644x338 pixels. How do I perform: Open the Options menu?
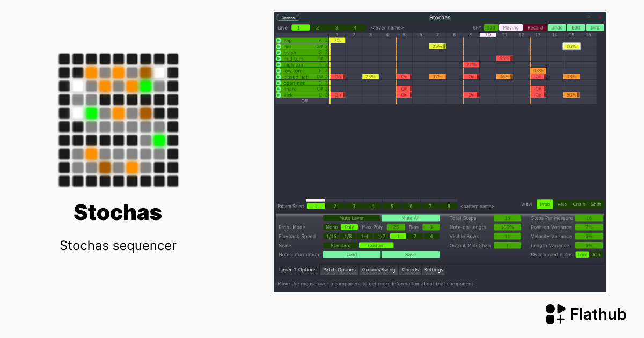(288, 17)
